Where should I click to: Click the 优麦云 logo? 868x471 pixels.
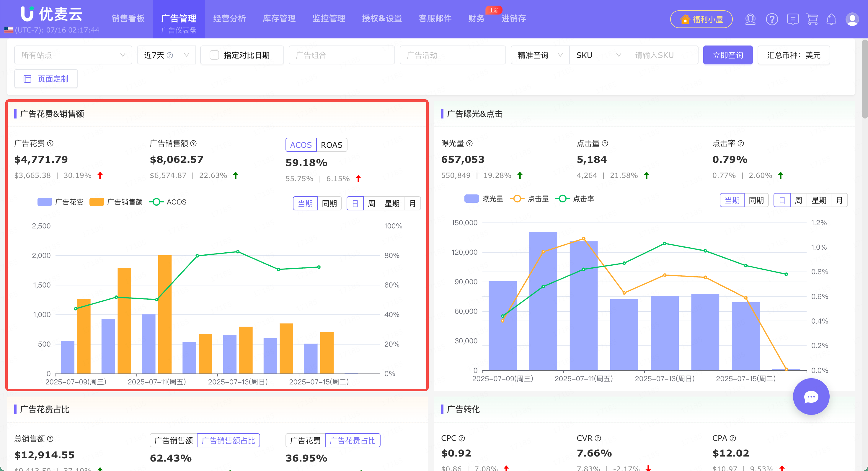[x=51, y=14]
